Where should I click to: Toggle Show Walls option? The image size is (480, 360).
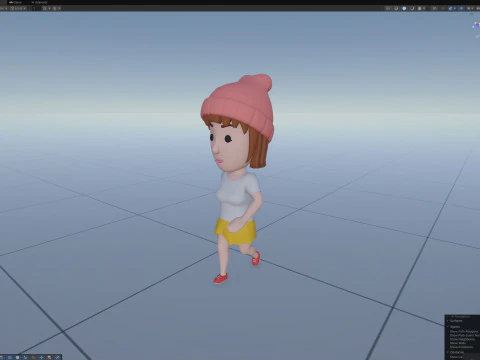[458, 343]
